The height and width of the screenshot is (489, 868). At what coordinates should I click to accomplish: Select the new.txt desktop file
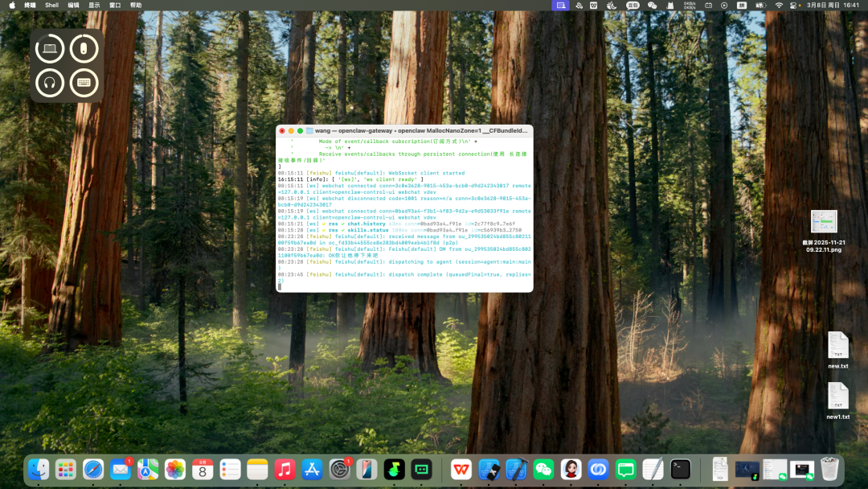[837, 349]
